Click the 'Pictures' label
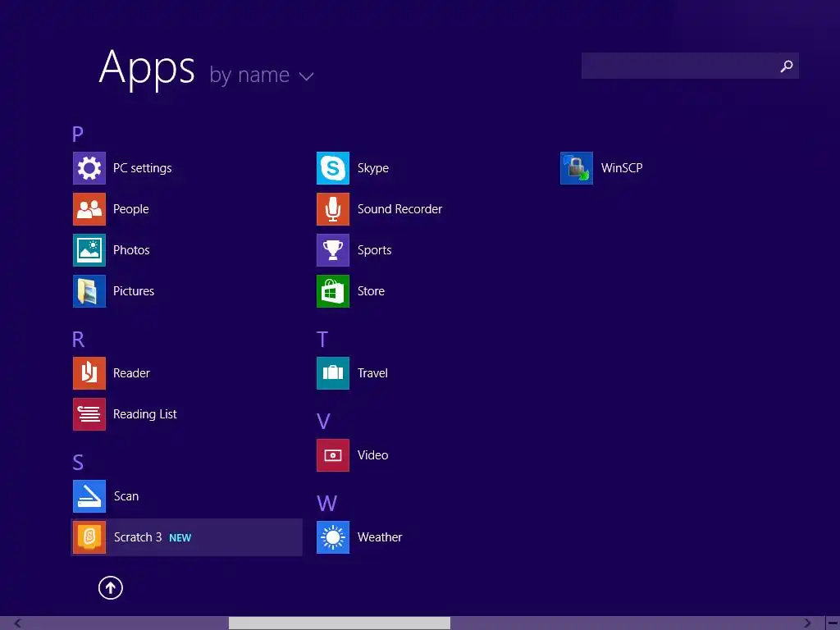This screenshot has width=840, height=630. [134, 291]
